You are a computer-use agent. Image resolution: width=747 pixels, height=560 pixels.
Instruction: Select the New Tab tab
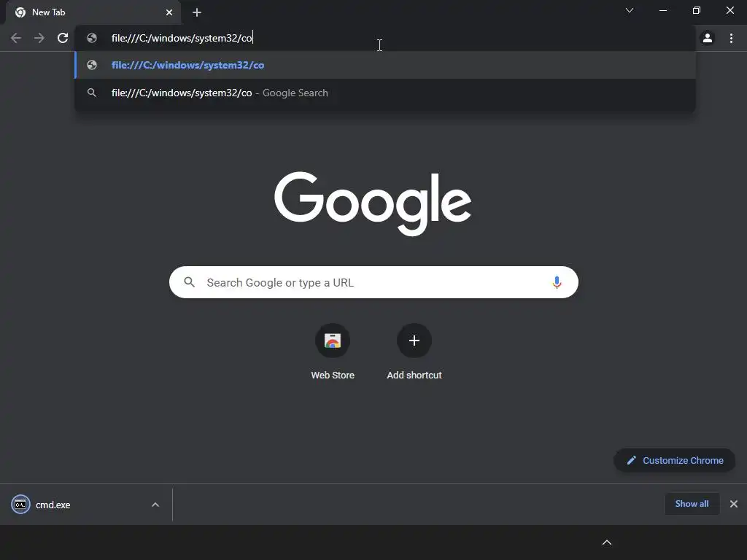pos(93,12)
